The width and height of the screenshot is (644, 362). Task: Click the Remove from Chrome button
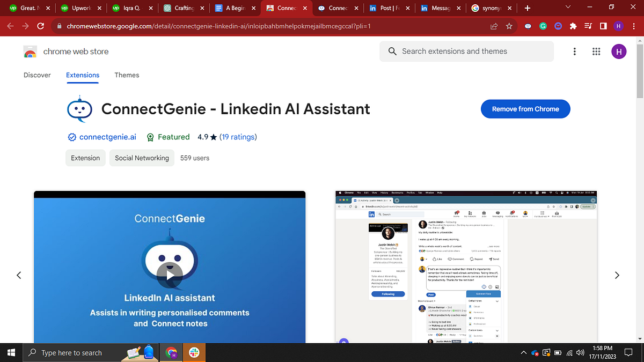[x=525, y=108]
